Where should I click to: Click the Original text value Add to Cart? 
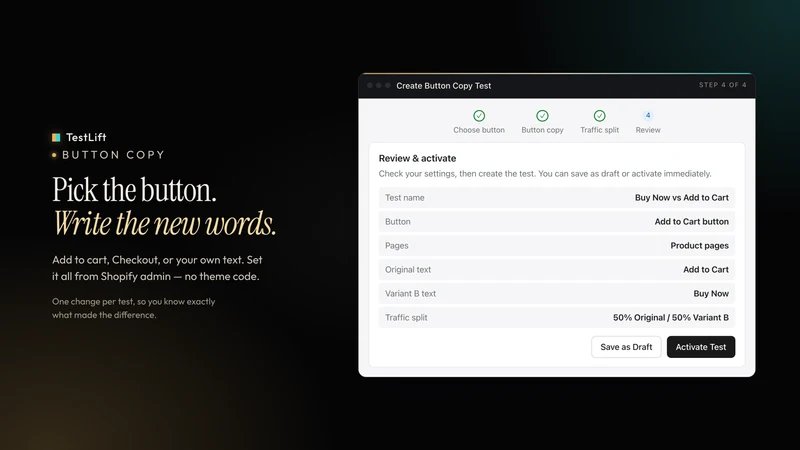point(706,269)
